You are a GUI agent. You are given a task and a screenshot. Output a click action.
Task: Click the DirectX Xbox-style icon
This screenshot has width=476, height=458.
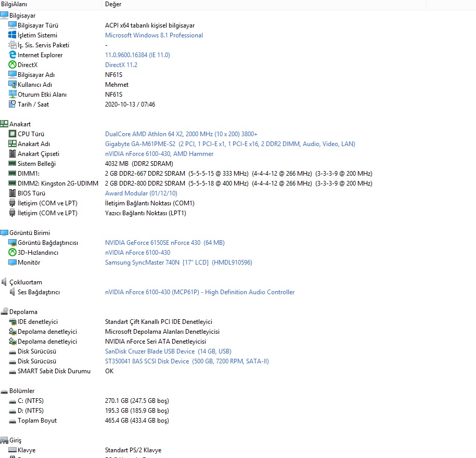pyautogui.click(x=13, y=65)
